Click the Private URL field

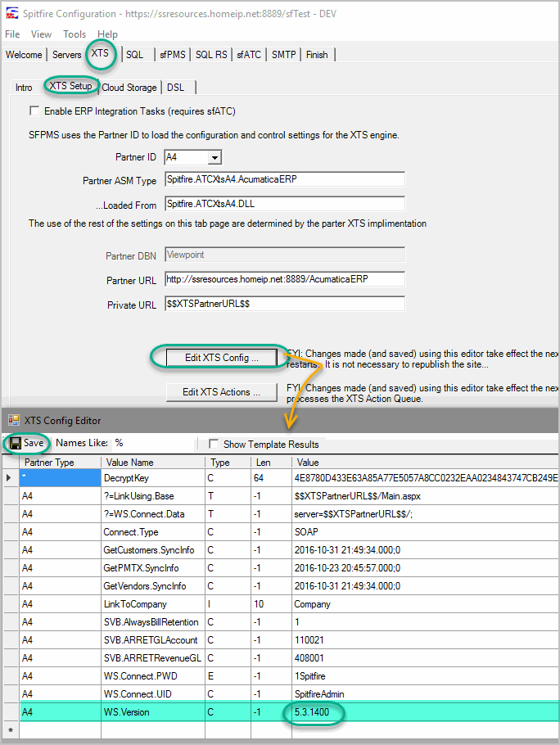(x=285, y=304)
